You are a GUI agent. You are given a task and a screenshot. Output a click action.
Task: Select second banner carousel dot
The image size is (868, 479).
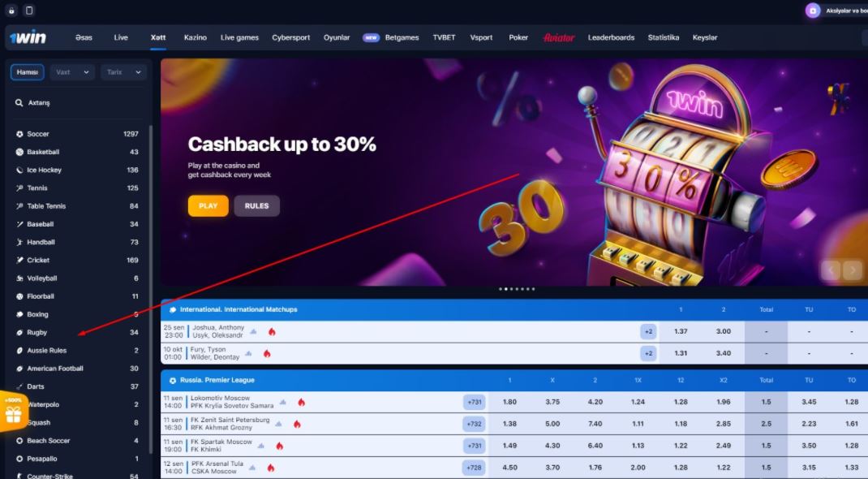coord(506,289)
